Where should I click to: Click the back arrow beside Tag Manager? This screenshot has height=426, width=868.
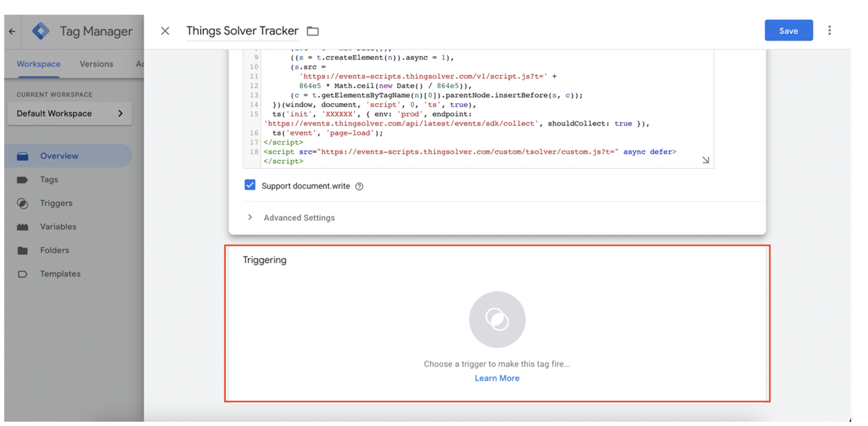12,31
